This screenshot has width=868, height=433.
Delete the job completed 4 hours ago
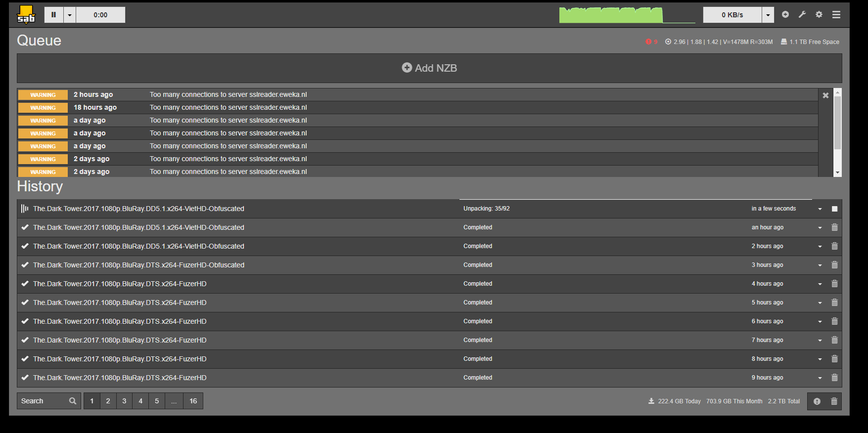[834, 284]
